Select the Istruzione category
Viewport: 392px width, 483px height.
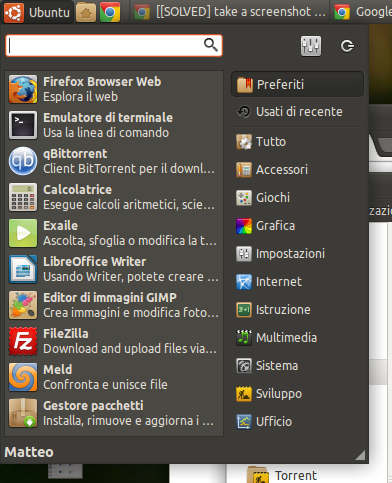pyautogui.click(x=297, y=310)
